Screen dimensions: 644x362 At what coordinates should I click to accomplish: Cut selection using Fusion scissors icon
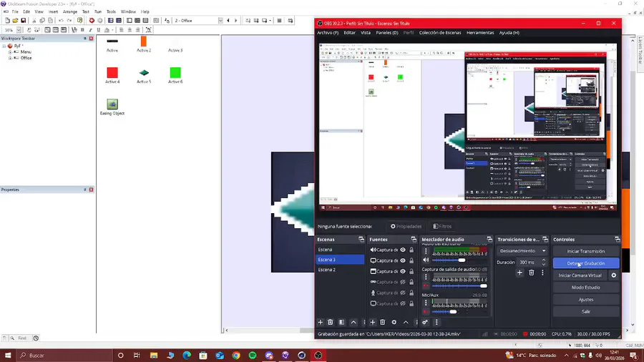pos(34,21)
